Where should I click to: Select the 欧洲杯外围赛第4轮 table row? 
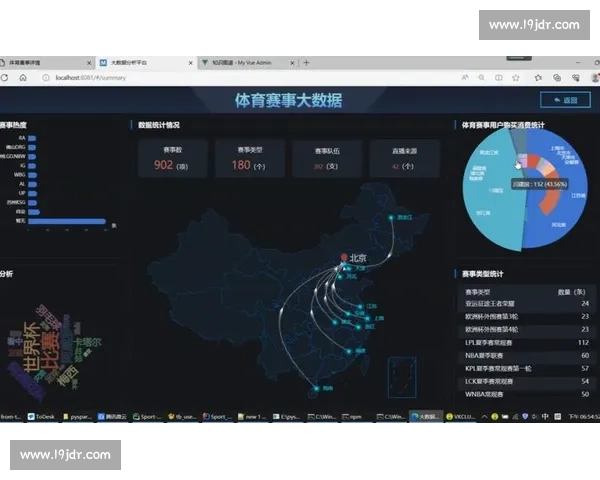click(x=527, y=329)
